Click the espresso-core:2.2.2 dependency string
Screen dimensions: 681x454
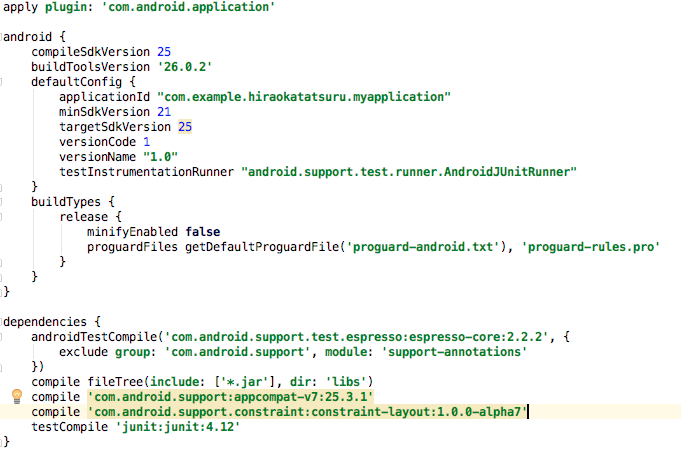tap(356, 337)
